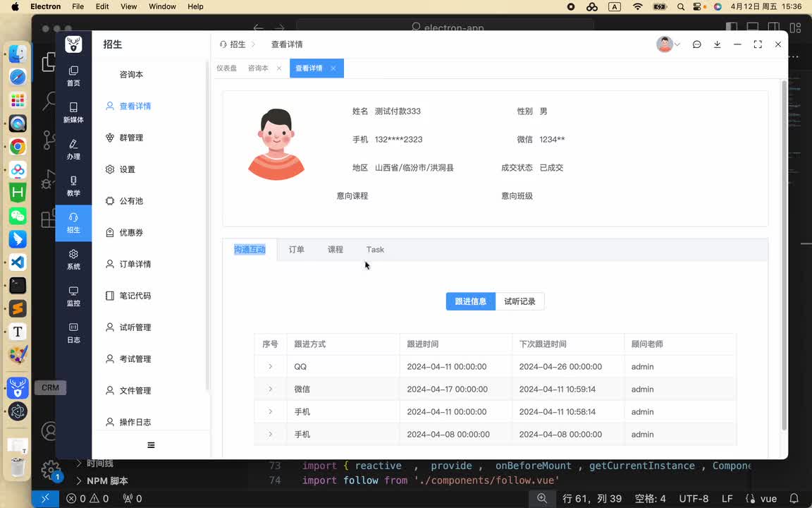Switch to the 仪表盘 page tab
812x508 pixels.
pyautogui.click(x=227, y=68)
